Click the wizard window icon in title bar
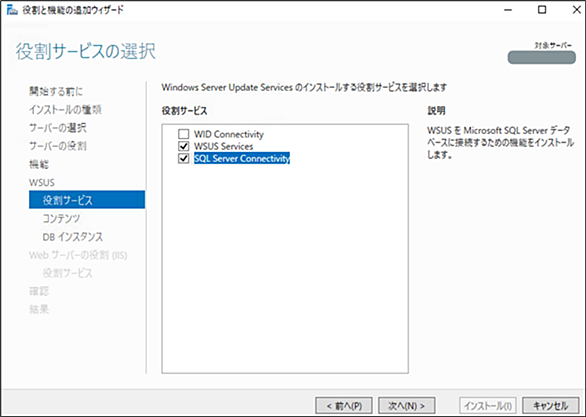586x417 pixels. click(12, 10)
